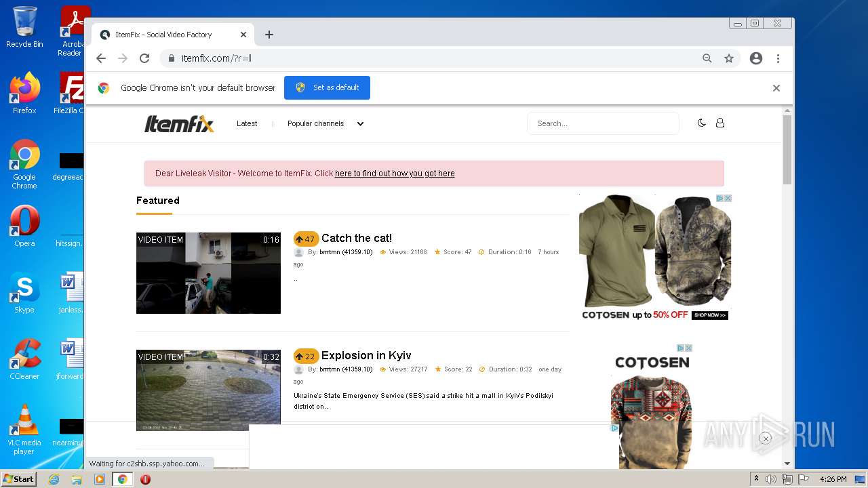Click the 22 score badge
Image resolution: width=868 pixels, height=488 pixels.
pyautogui.click(x=306, y=356)
